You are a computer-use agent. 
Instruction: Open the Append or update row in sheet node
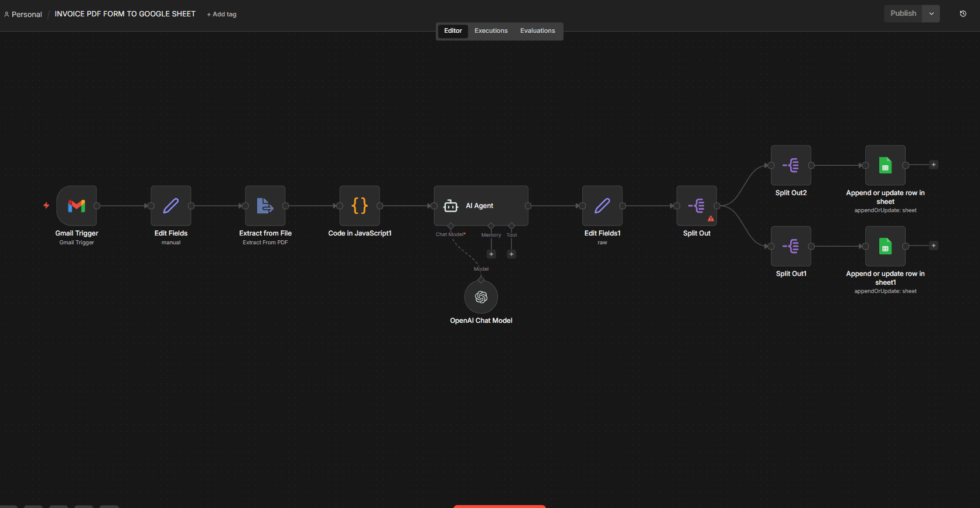pos(885,165)
